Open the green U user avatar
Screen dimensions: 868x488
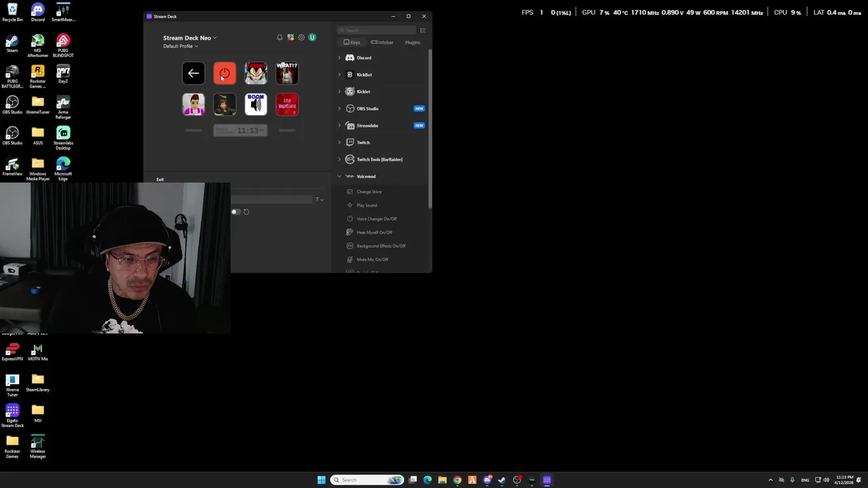312,37
